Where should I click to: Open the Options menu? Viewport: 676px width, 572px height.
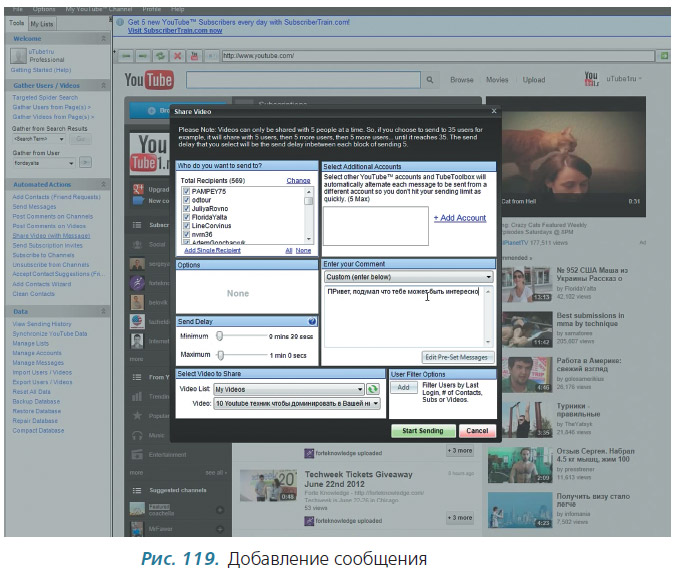point(44,9)
